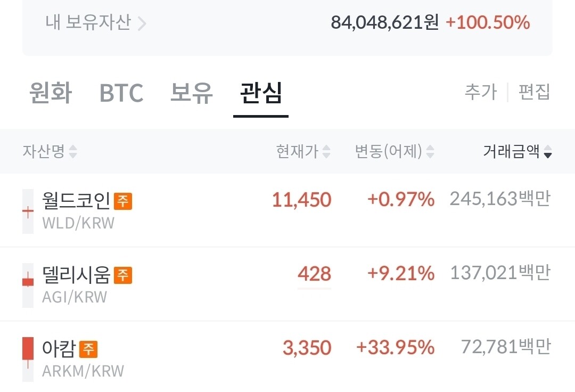Sort list by 현재가 column arrows
Viewport: 575px width, 392px height.
[x=326, y=152]
